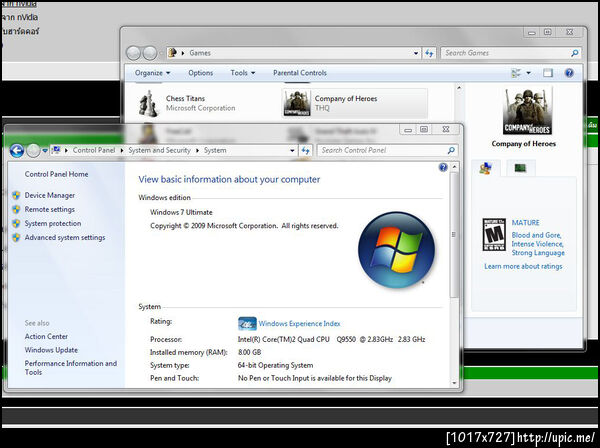
Task: Open Performance Information and Tools link
Action: pos(71,368)
